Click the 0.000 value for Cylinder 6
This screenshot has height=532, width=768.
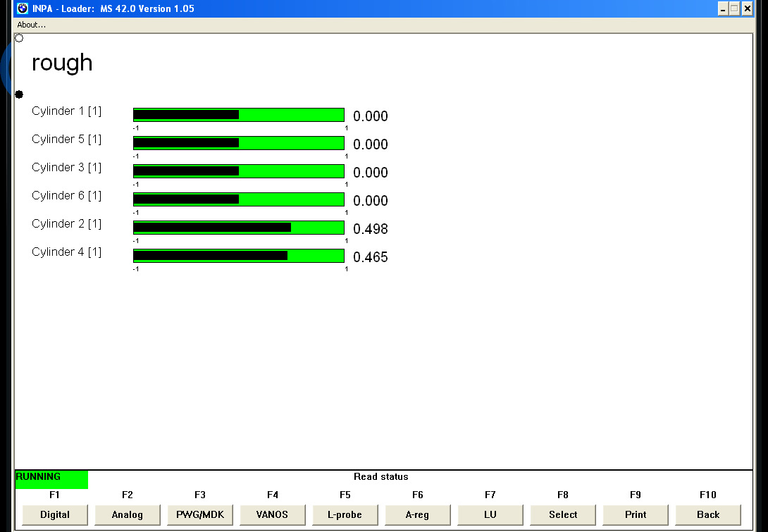(371, 201)
